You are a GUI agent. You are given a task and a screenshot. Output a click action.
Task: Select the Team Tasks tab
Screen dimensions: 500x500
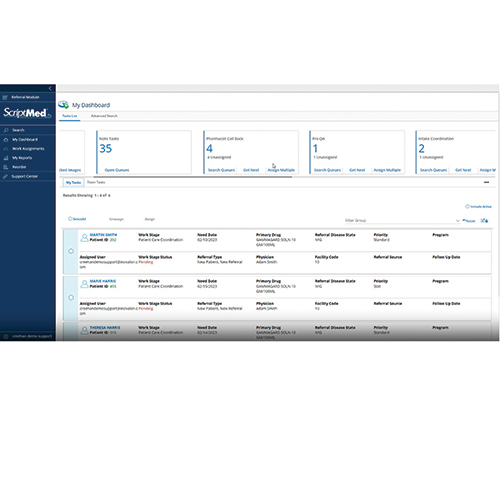(x=96, y=182)
